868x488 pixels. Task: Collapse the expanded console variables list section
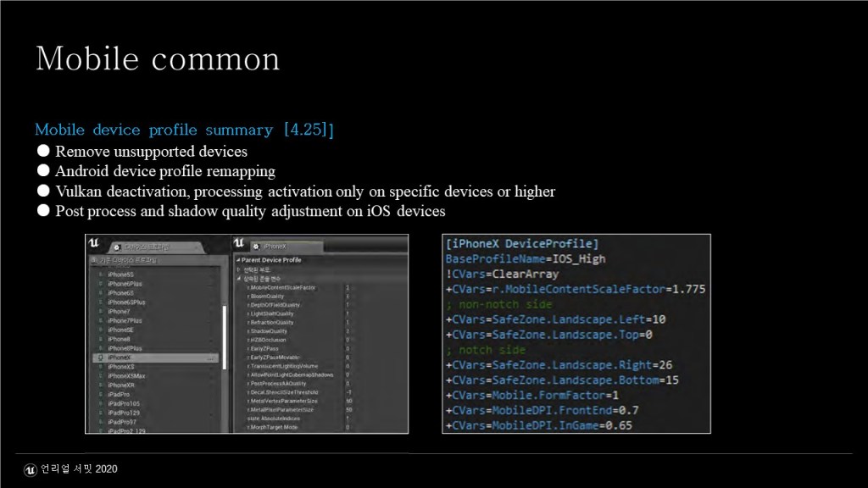[237, 279]
